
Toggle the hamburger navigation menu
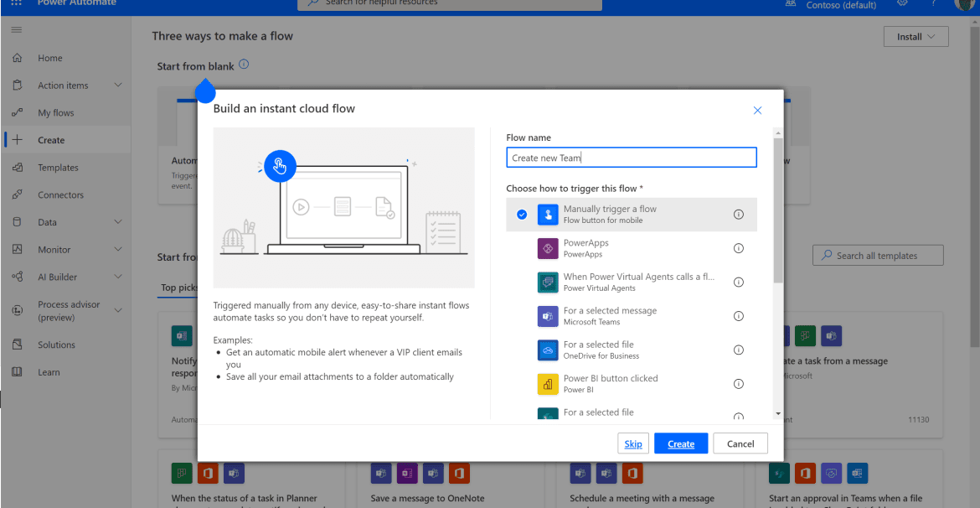click(x=17, y=30)
